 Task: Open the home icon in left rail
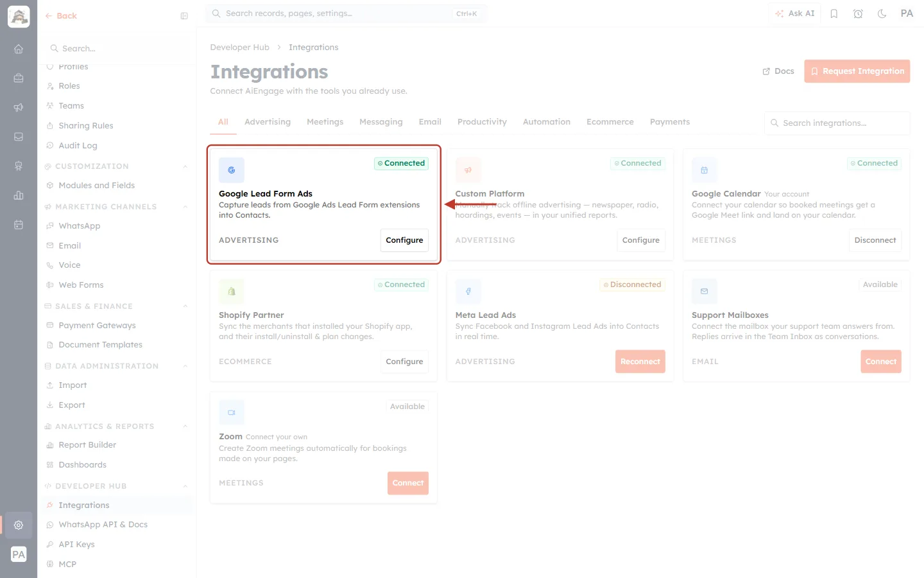(x=19, y=49)
